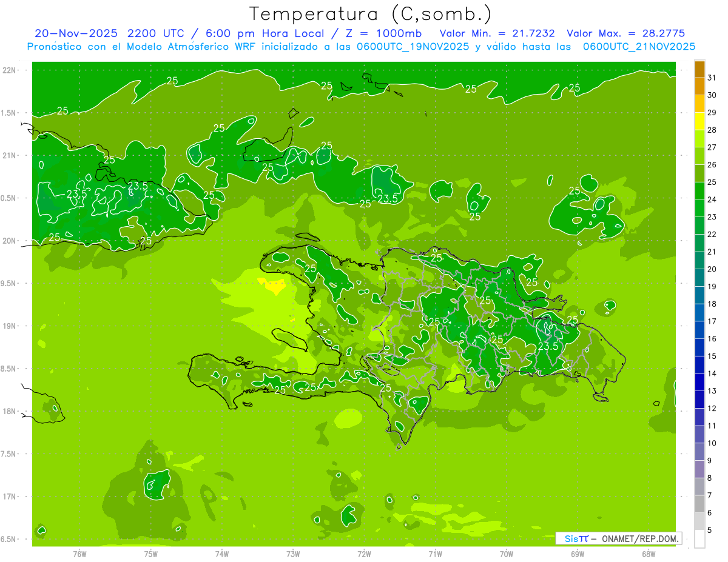The image size is (728, 562).
Task: Click the '72W' longitude axis label
Action: pos(364,554)
